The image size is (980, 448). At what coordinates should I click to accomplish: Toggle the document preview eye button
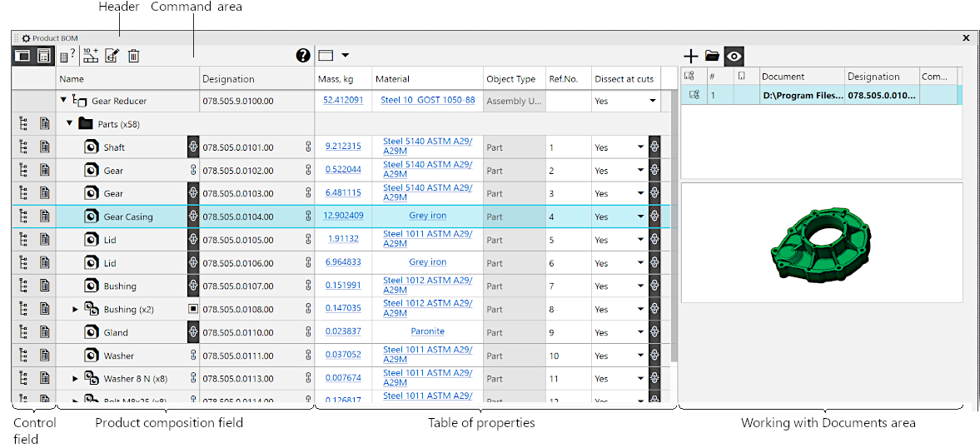(734, 57)
